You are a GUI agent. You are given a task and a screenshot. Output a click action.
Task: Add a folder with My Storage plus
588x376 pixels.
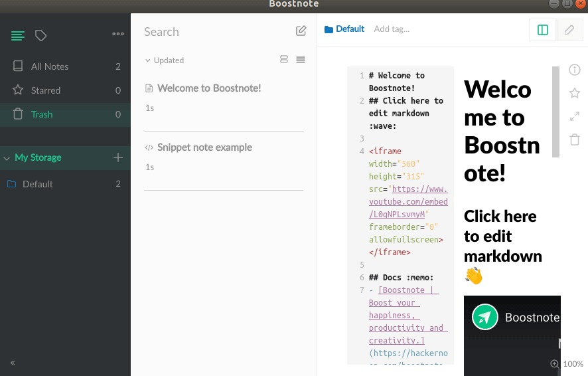click(x=118, y=157)
